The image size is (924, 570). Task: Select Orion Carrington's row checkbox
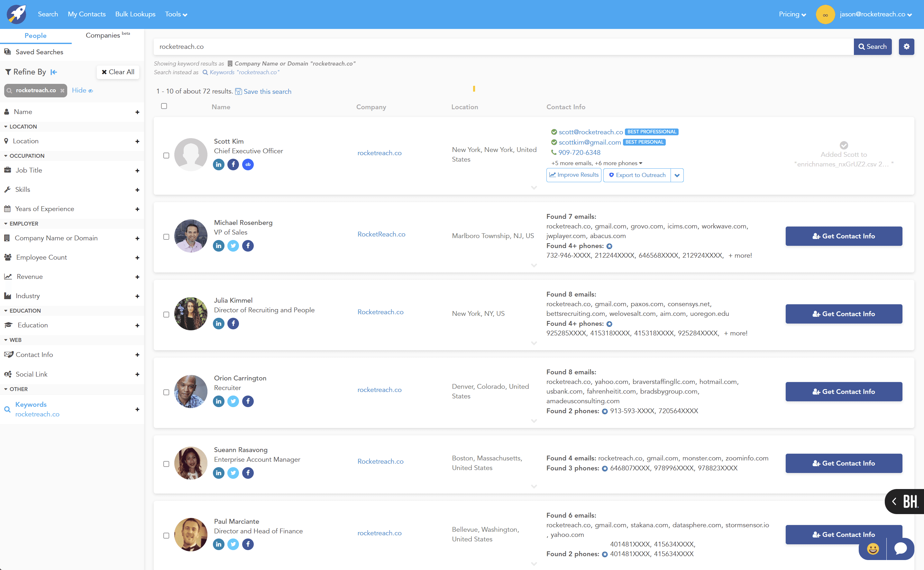(166, 392)
